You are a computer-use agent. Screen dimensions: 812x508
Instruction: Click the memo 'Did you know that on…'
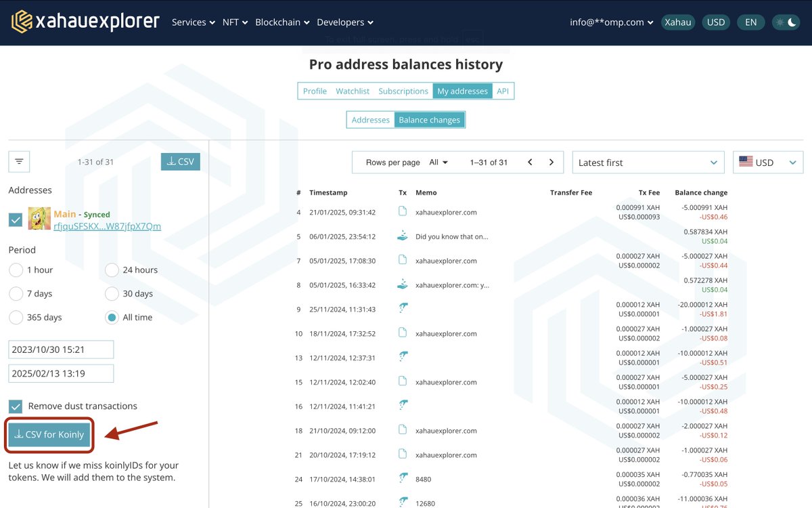(452, 236)
